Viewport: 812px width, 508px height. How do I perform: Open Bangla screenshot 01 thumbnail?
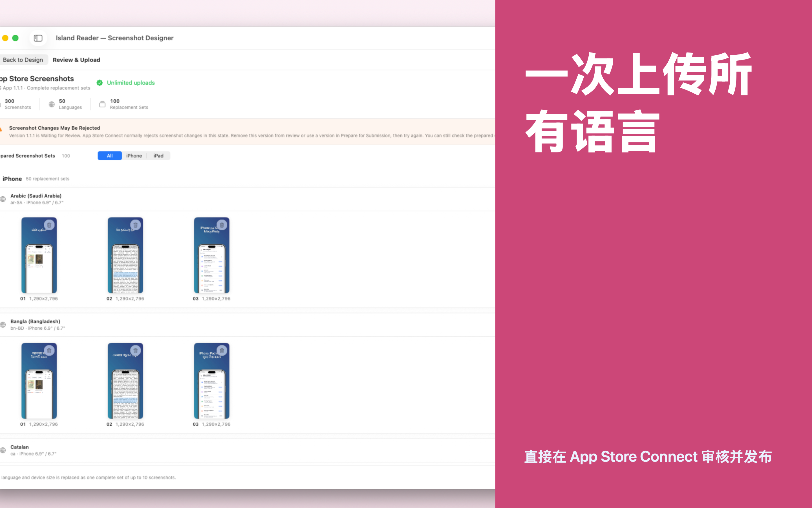click(39, 381)
